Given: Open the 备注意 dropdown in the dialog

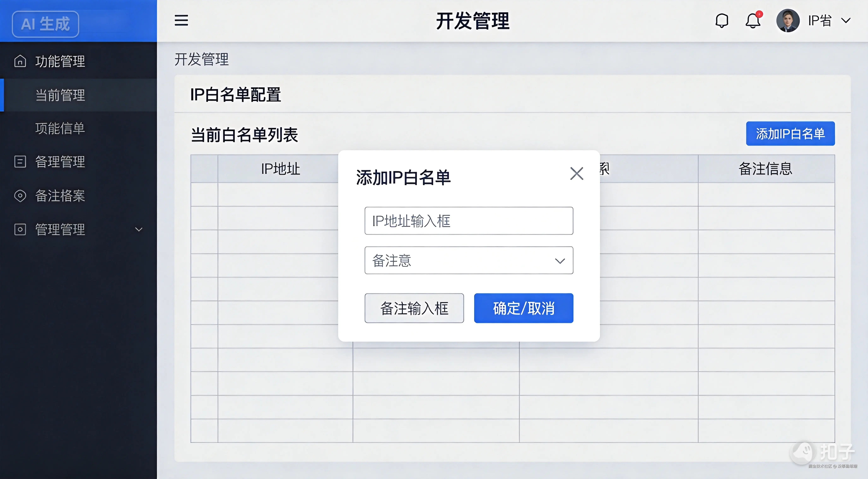Looking at the screenshot, I should [x=469, y=260].
